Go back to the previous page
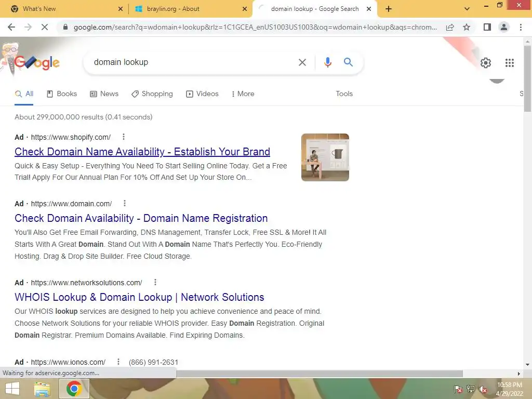 point(11,27)
